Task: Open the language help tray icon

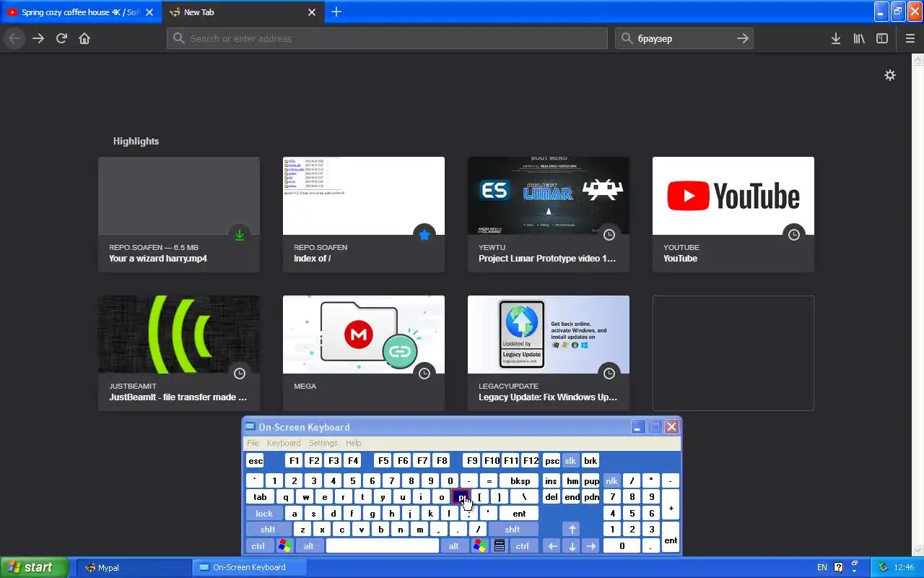Action: tap(839, 567)
